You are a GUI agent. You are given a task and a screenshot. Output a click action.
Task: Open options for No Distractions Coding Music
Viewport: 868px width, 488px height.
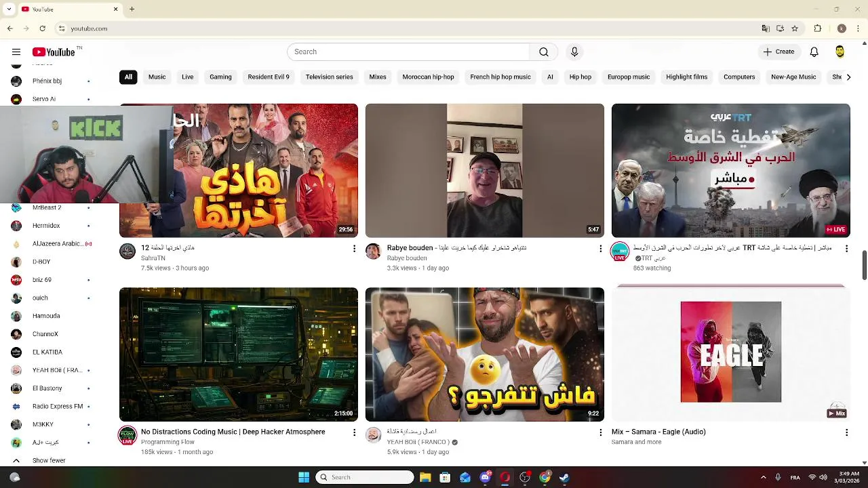pyautogui.click(x=354, y=432)
